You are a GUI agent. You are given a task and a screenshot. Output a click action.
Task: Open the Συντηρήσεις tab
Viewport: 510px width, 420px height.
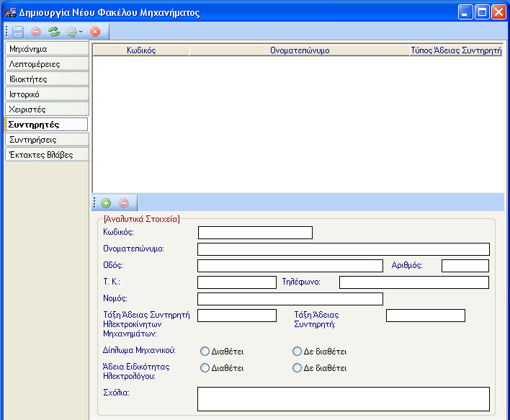tap(47, 140)
